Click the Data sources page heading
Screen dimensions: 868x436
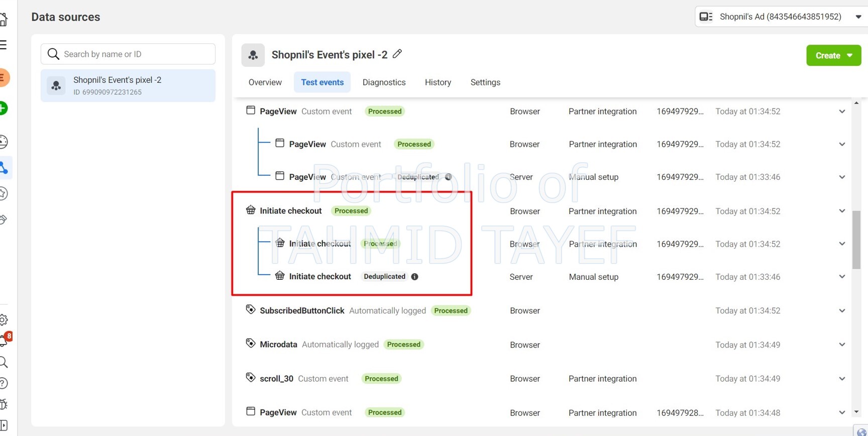click(66, 17)
